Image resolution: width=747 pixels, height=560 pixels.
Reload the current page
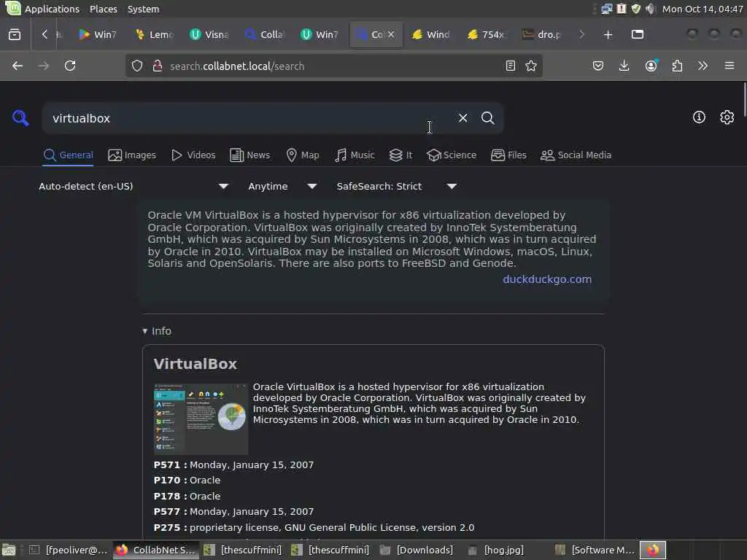pos(70,66)
